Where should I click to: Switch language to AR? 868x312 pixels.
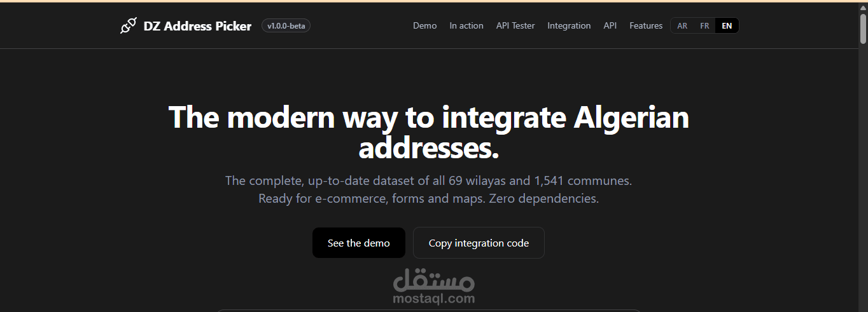pos(682,26)
